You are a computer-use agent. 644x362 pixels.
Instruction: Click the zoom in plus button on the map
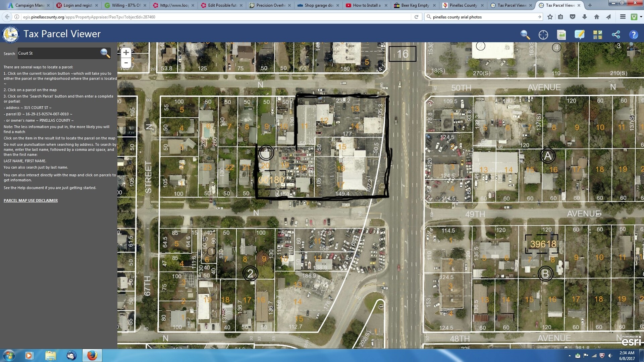click(x=126, y=52)
